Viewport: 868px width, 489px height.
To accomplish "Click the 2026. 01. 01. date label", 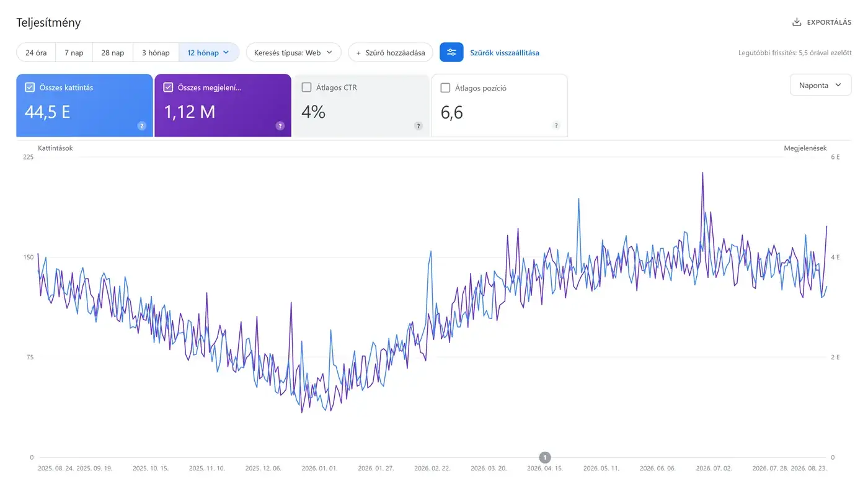I will click(319, 469).
